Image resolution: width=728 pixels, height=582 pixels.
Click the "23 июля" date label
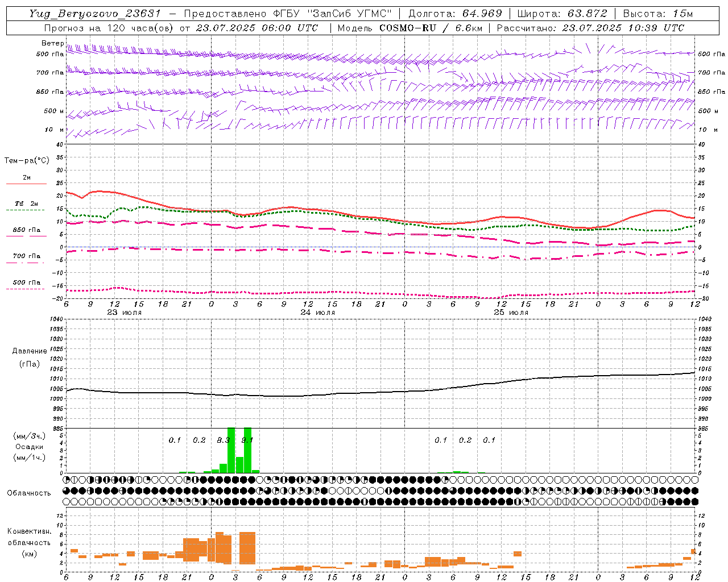coord(125,313)
